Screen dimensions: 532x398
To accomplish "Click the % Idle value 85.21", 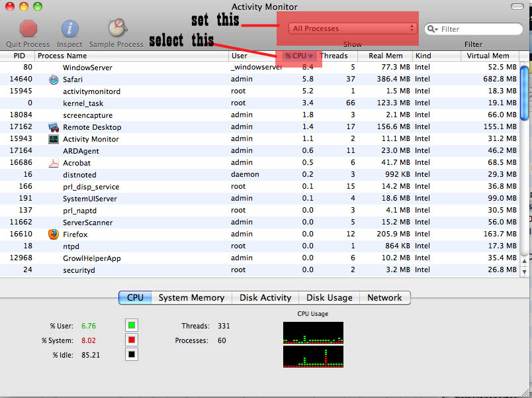I will point(91,355).
